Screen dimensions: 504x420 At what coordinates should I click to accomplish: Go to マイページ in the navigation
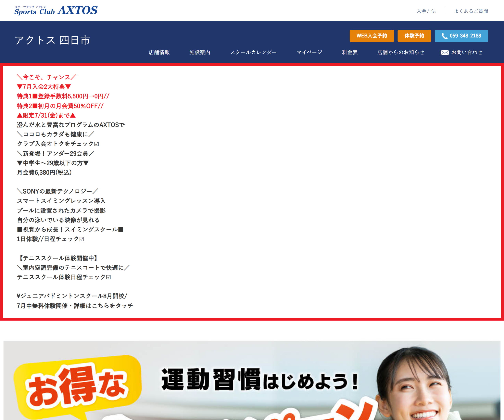pos(309,52)
